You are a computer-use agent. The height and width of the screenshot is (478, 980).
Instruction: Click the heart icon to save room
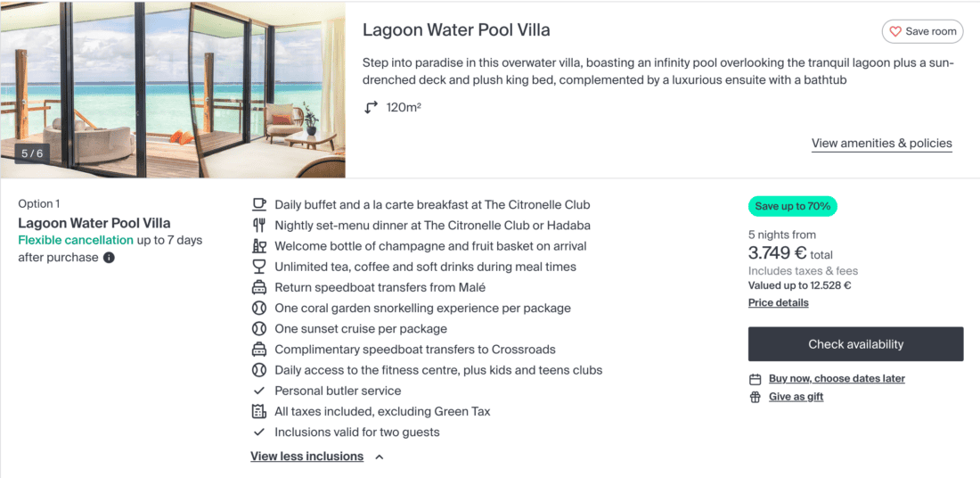(x=894, y=32)
